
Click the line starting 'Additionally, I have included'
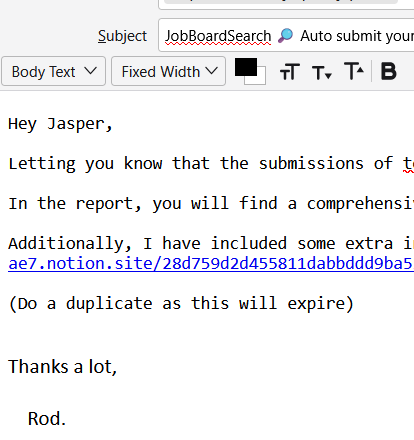point(211,243)
